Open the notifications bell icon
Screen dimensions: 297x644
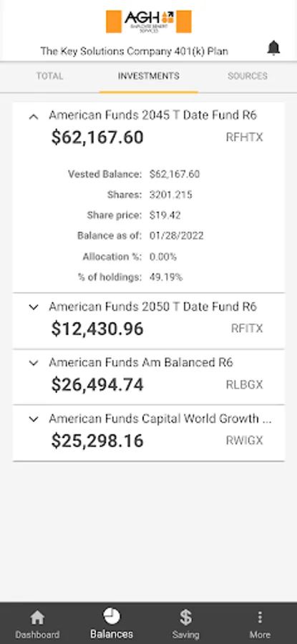click(x=273, y=49)
